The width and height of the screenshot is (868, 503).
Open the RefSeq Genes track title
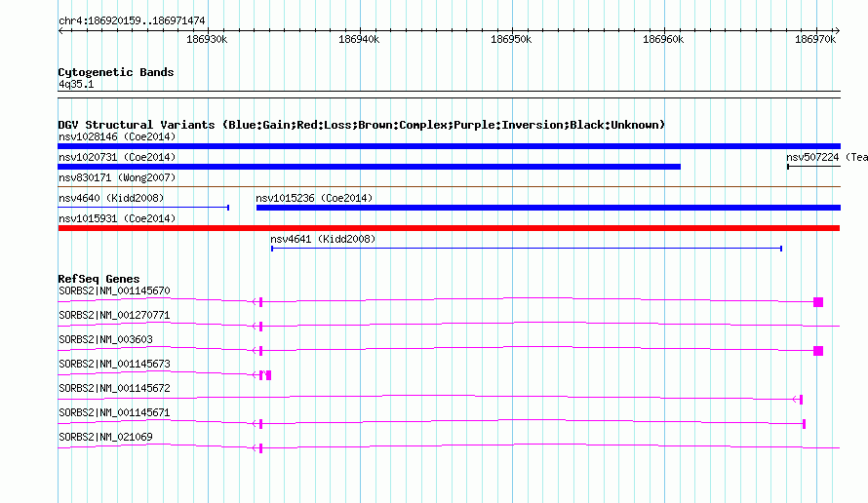coord(99,279)
